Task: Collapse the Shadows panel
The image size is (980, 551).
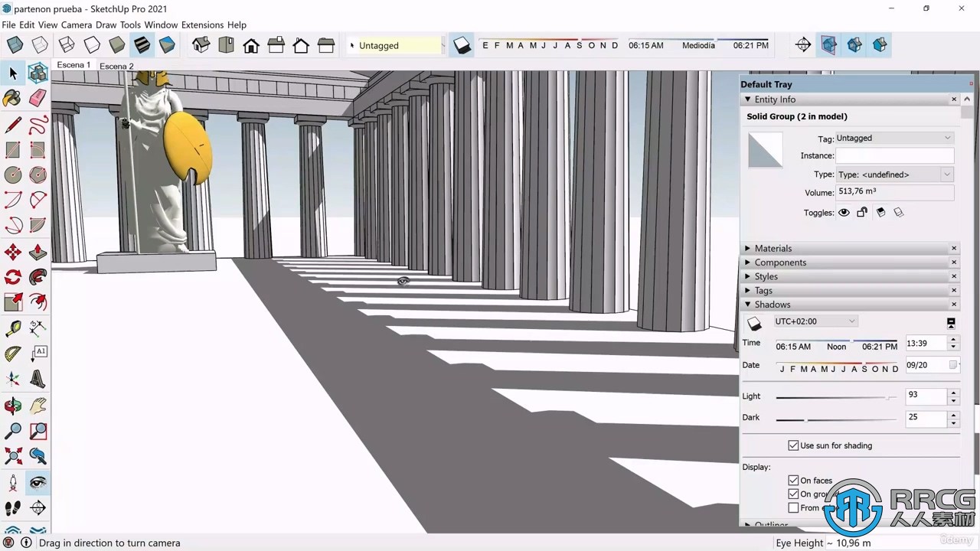Action: pyautogui.click(x=748, y=305)
